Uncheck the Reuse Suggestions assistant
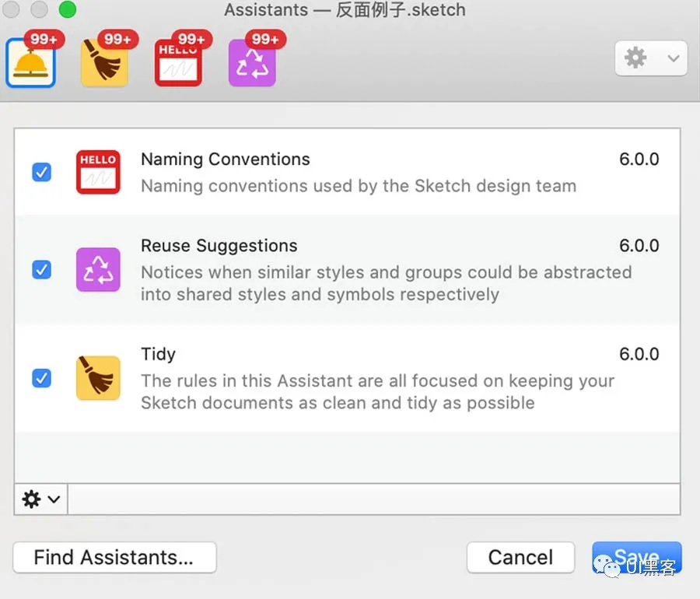The height and width of the screenshot is (599, 700). coord(42,269)
